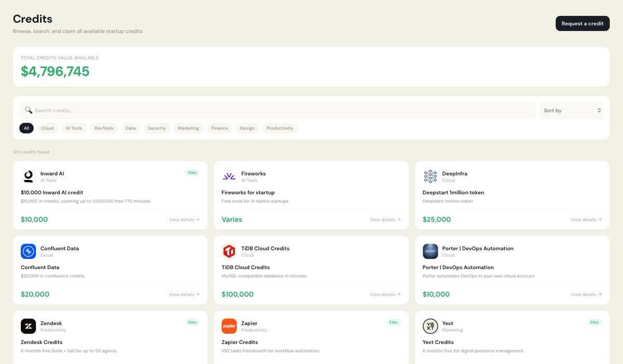Click the $20,000 Confluent Data amount
623x364 pixels.
point(35,294)
